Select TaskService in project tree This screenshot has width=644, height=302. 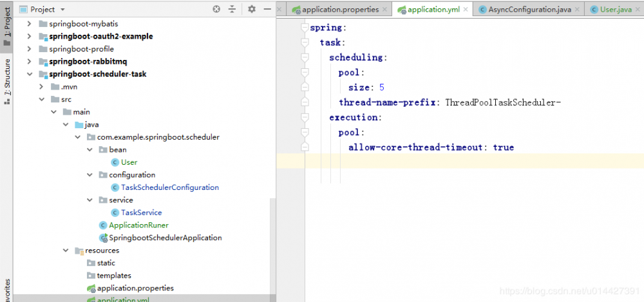pos(141,212)
